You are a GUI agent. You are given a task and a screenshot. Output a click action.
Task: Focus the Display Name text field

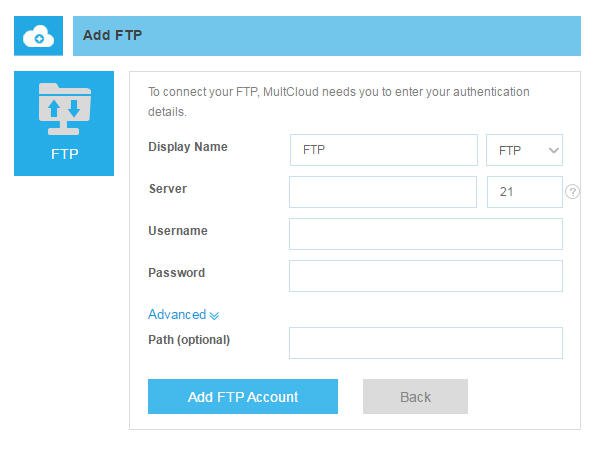(383, 150)
